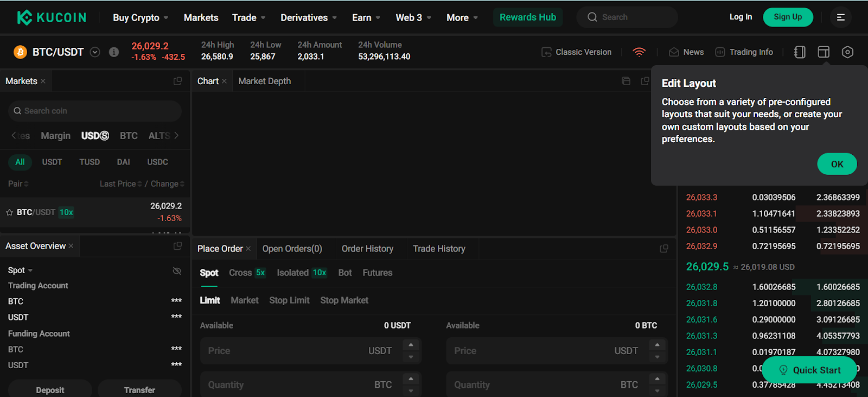Click the Transfer button
The image size is (868, 397).
tap(139, 389)
